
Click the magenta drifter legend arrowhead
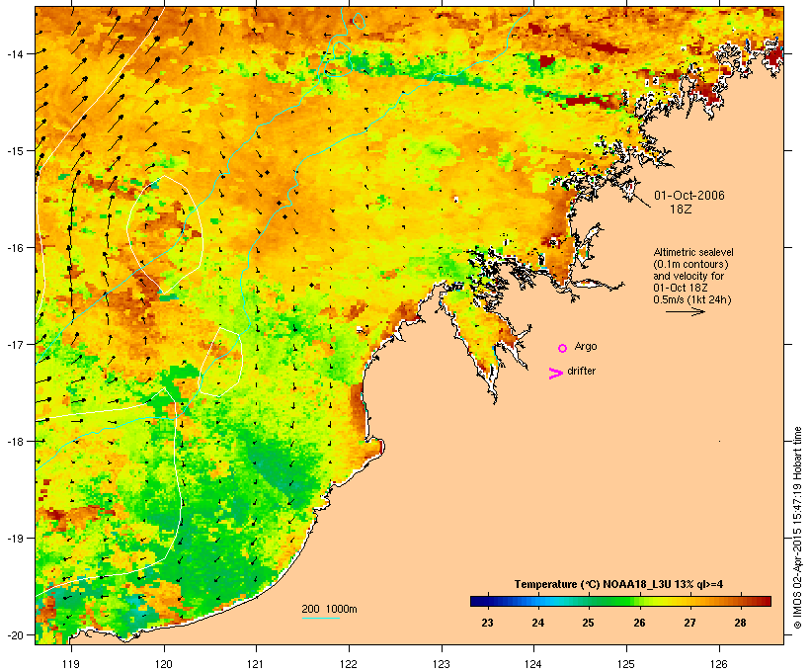pyautogui.click(x=556, y=374)
